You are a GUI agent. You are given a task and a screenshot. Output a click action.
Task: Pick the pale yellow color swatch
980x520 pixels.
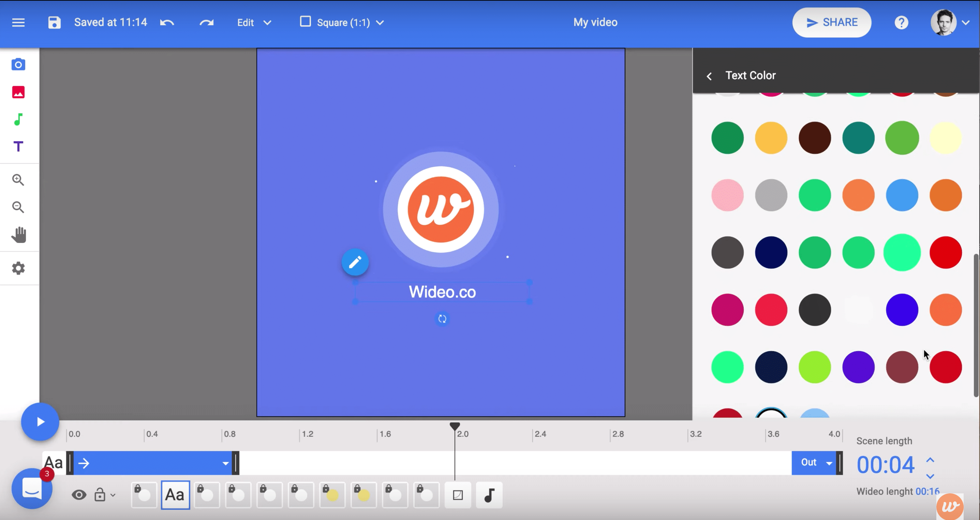tap(946, 138)
